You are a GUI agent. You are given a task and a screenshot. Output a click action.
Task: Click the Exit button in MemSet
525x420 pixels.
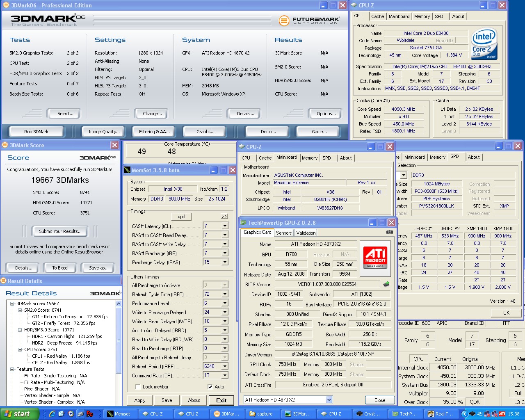point(221,400)
